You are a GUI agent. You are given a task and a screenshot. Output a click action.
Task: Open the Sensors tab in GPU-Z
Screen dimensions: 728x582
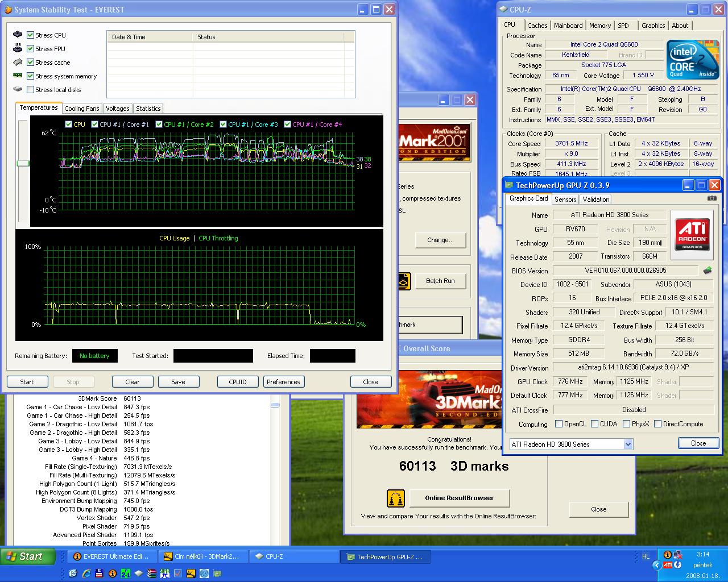coord(565,199)
